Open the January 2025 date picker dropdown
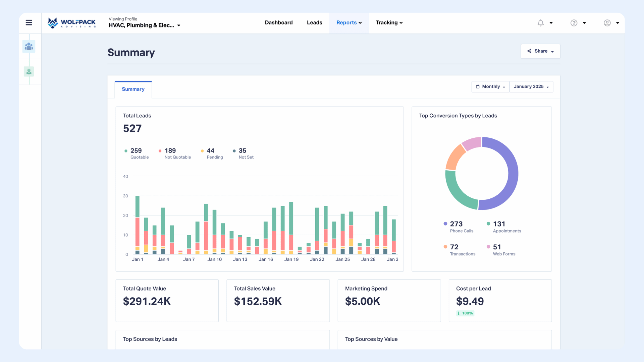The image size is (644, 362). coord(531,86)
